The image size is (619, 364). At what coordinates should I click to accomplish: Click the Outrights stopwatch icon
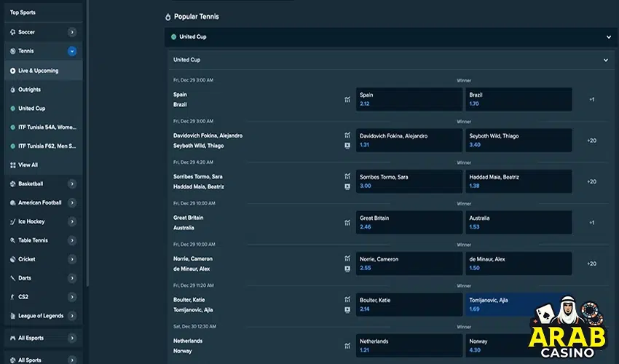pyautogui.click(x=12, y=90)
